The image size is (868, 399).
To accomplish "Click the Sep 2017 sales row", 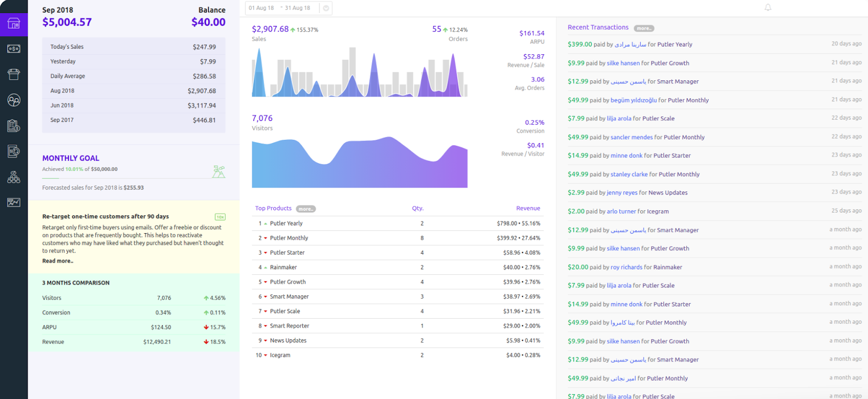I will coord(133,120).
